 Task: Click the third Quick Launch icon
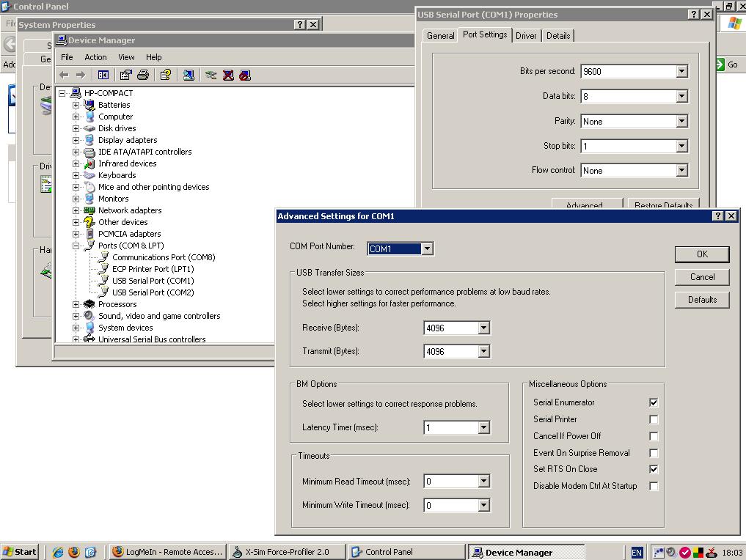pos(90,552)
